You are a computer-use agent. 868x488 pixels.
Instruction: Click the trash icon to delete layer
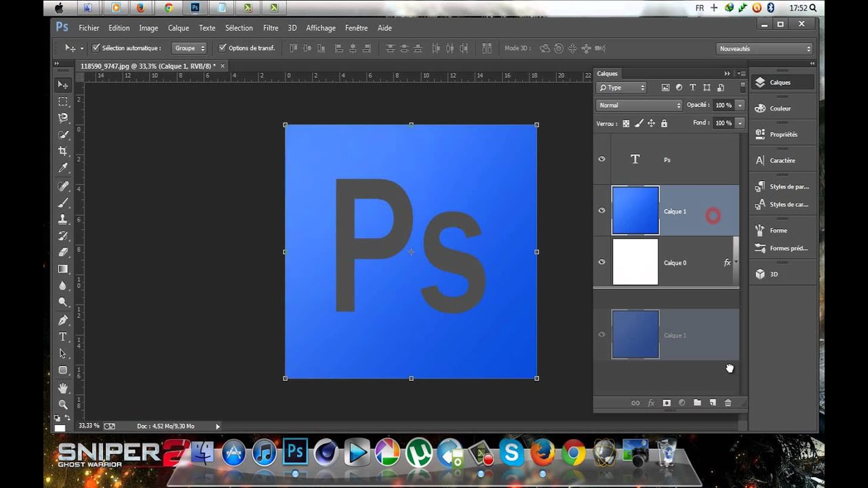pyautogui.click(x=728, y=403)
